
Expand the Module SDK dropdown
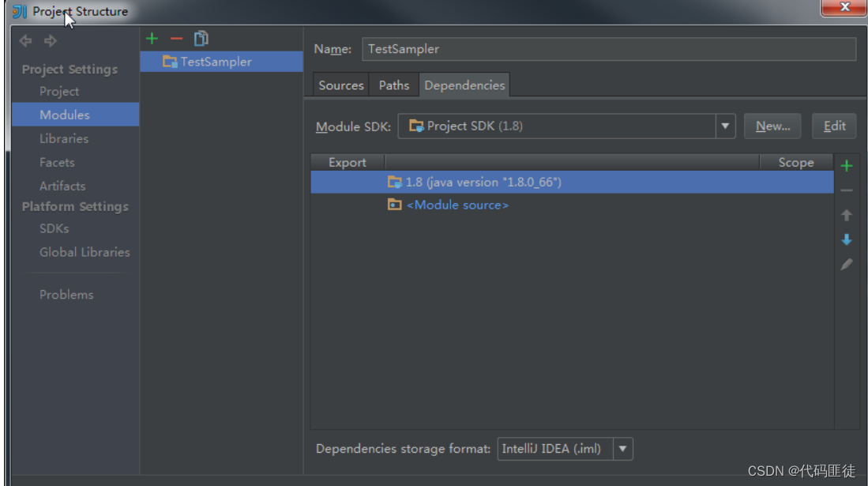point(726,126)
